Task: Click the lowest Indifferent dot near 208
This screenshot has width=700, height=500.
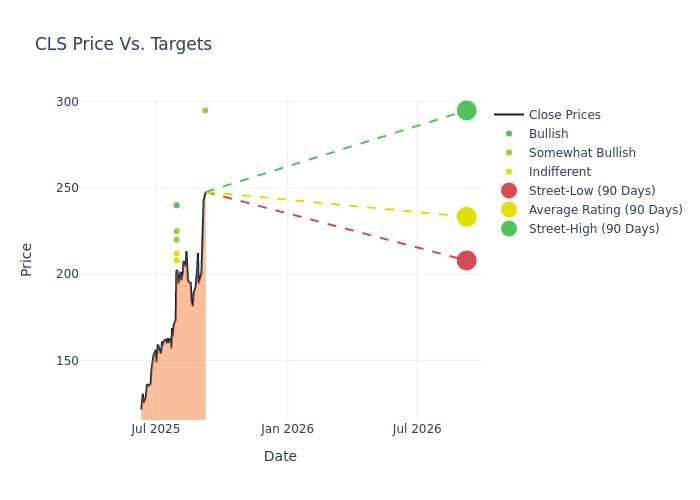Action: click(176, 260)
